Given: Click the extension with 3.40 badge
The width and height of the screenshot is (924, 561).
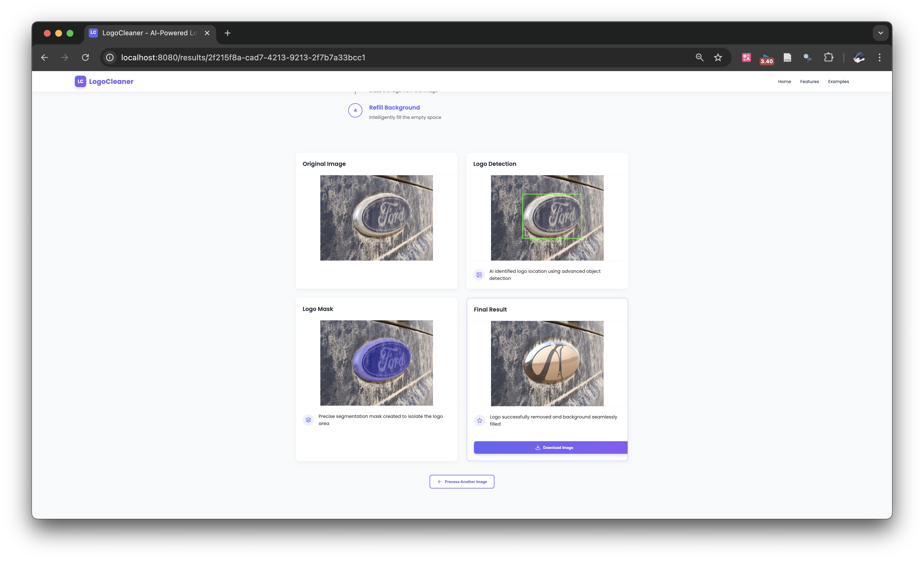Looking at the screenshot, I should coord(766,59).
